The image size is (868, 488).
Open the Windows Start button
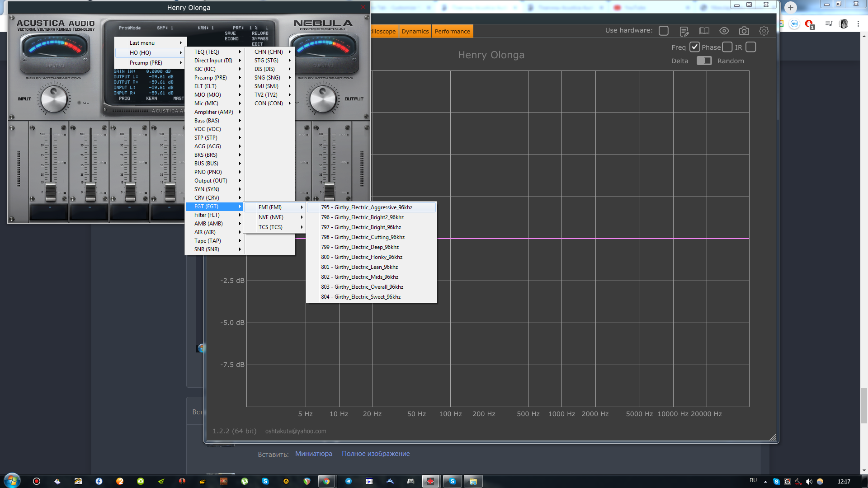(x=12, y=481)
